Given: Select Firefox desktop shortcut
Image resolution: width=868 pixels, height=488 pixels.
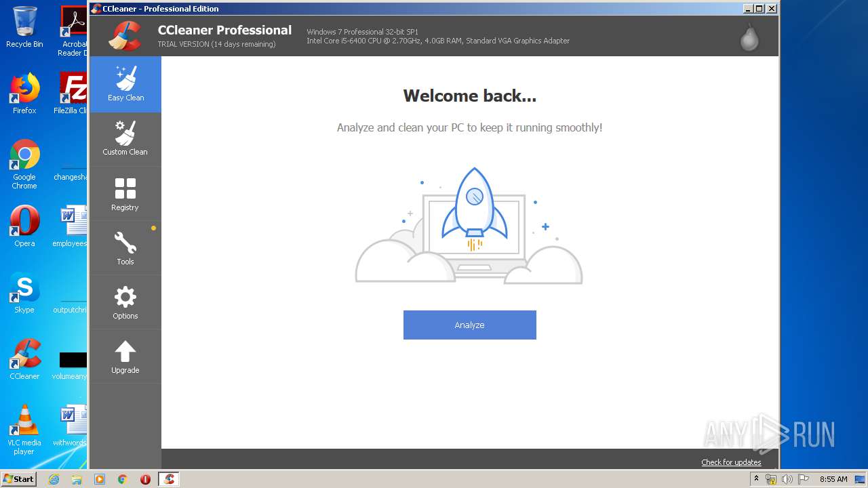Looking at the screenshot, I should 24,94.
